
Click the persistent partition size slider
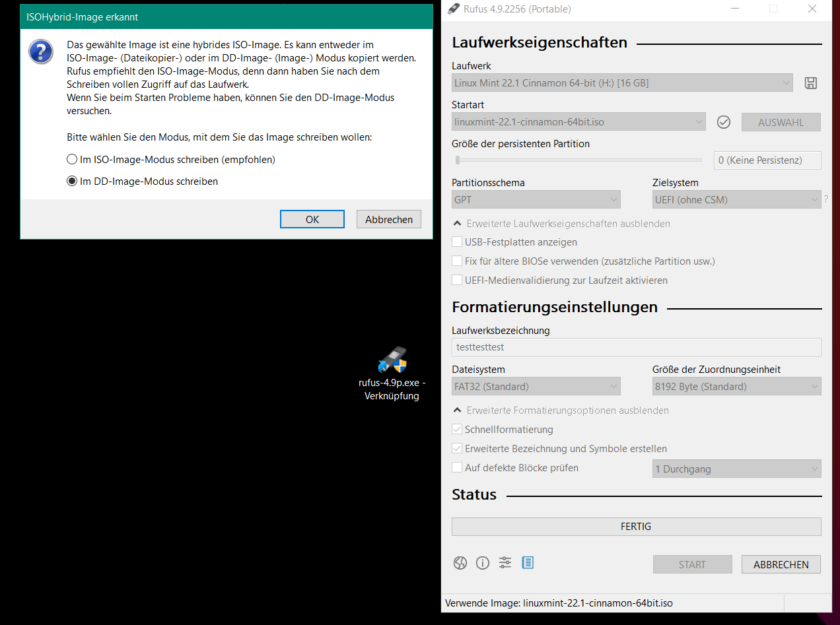[x=577, y=160]
